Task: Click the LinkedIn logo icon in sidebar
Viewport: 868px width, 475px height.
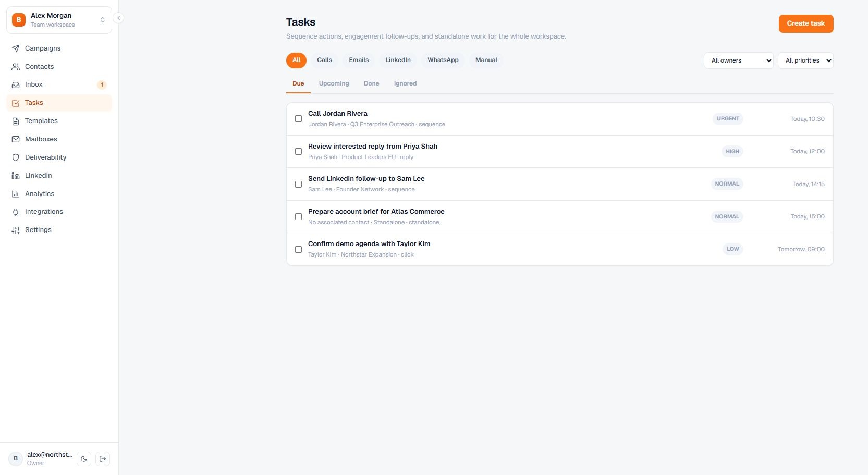Action: tap(16, 176)
